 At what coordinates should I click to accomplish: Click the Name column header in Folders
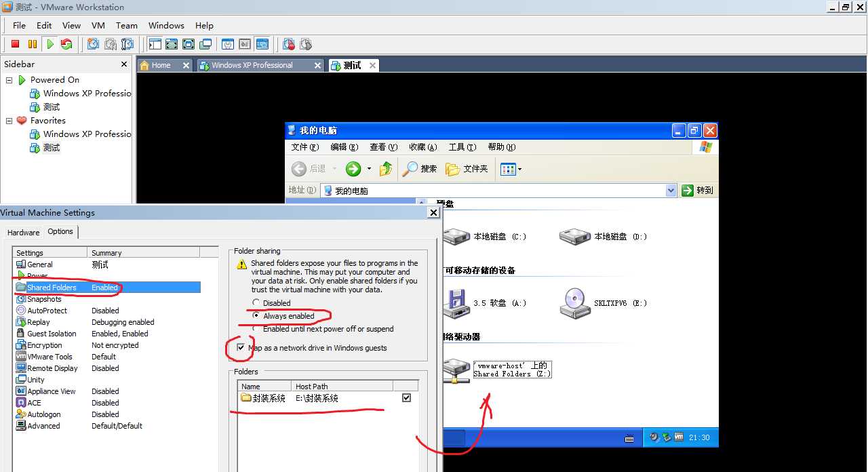[264, 387]
